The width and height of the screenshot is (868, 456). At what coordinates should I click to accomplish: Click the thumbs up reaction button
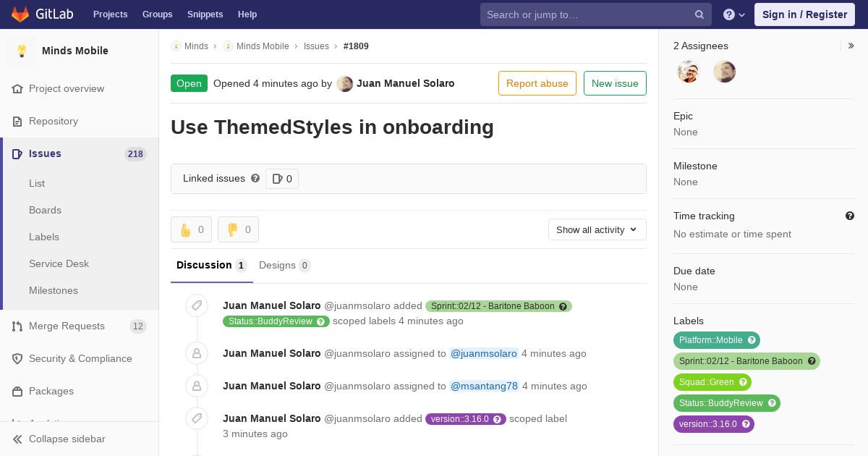tap(191, 229)
